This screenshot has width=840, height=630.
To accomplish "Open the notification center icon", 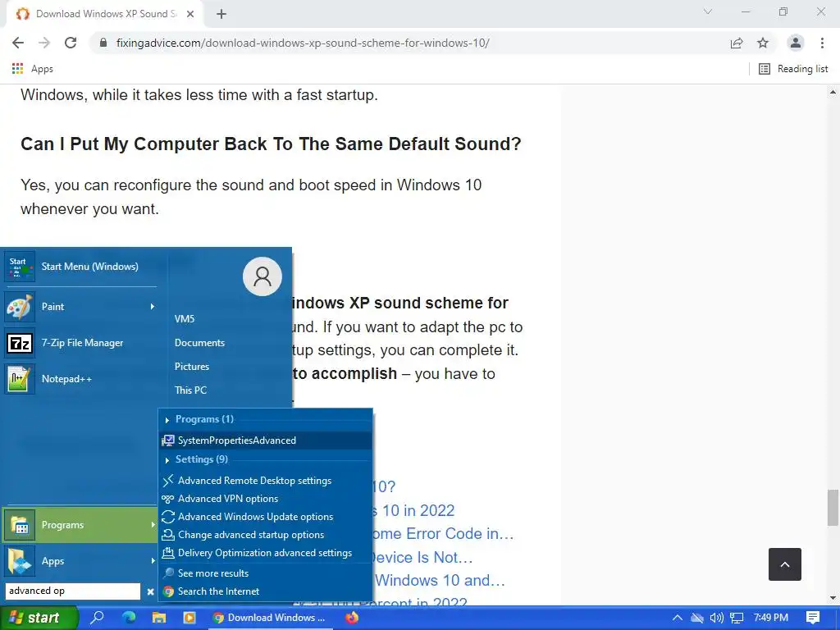I will 813,618.
